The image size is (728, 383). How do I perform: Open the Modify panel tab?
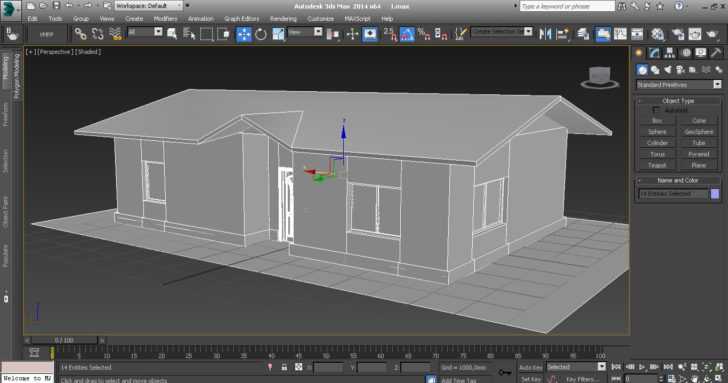click(654, 53)
